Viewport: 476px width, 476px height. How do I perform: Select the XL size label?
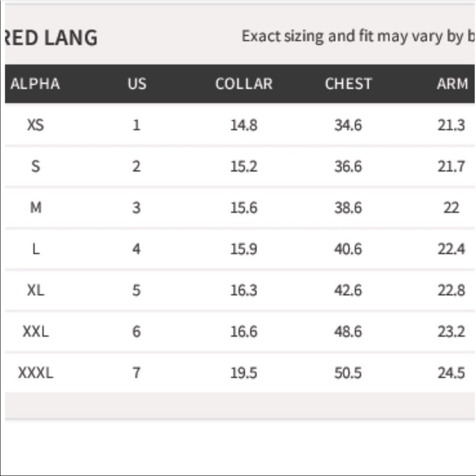[36, 290]
